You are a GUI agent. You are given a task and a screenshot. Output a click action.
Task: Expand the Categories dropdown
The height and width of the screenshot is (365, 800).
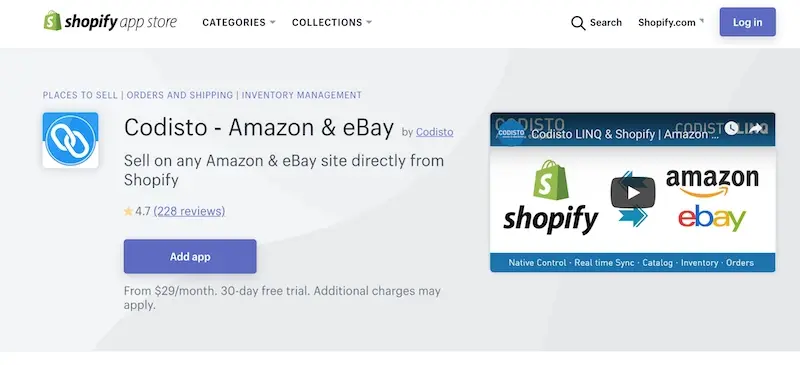(239, 22)
